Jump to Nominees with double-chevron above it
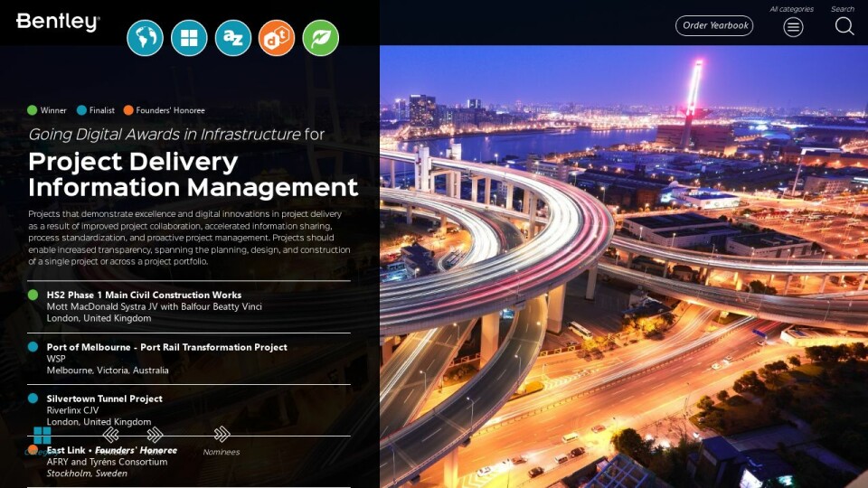The image size is (868, 488). (222, 434)
